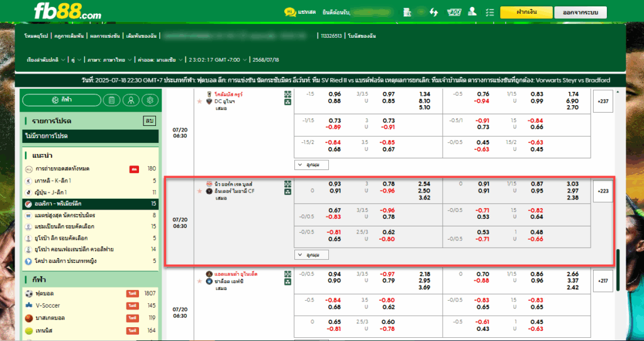This screenshot has width=644, height=341.
Task: Click the V-Soccer sport icon
Action: point(29,306)
